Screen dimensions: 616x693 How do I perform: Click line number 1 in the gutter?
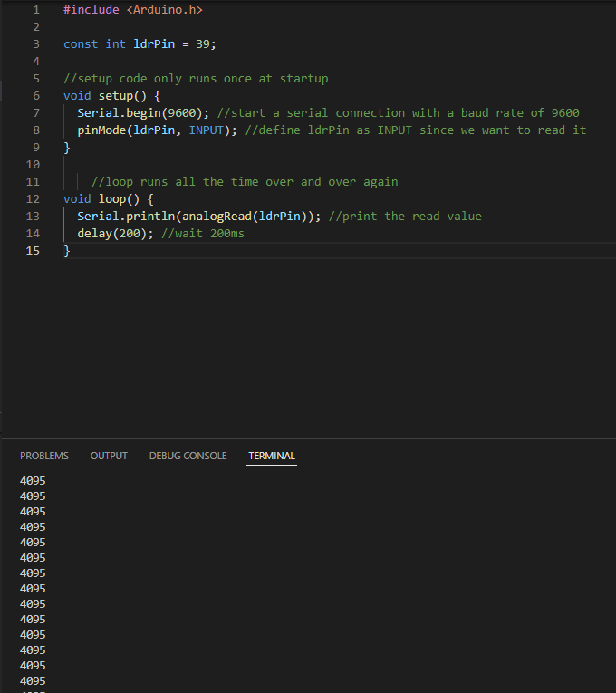coord(36,10)
